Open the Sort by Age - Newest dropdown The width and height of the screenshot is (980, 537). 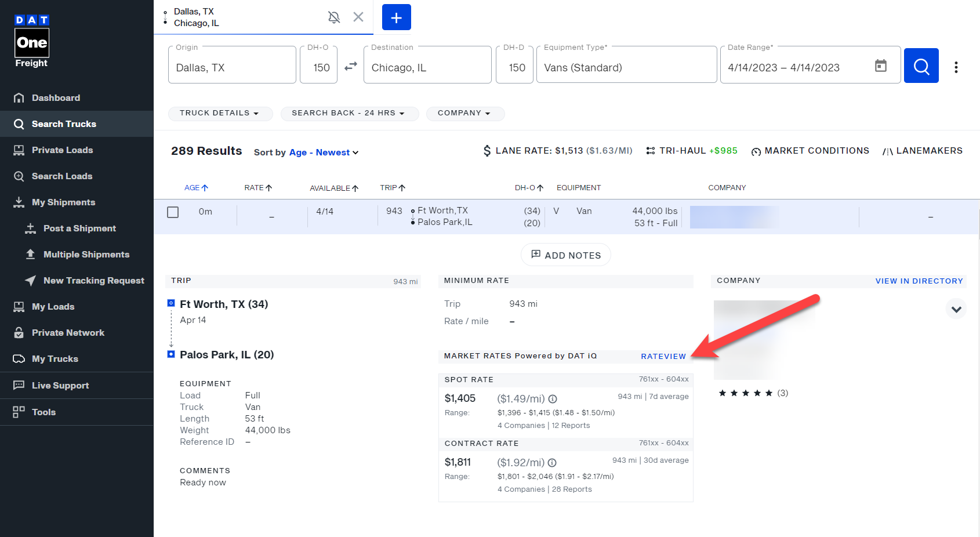pyautogui.click(x=323, y=152)
